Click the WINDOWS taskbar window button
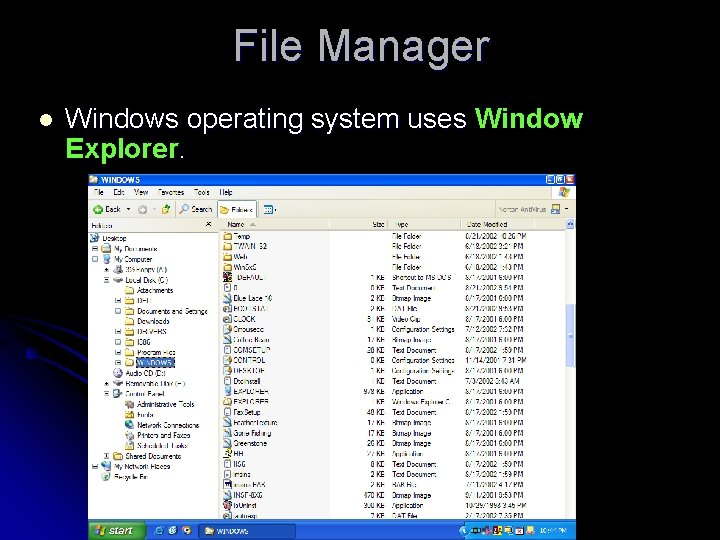Screen dimensions: 720x540 [247, 531]
